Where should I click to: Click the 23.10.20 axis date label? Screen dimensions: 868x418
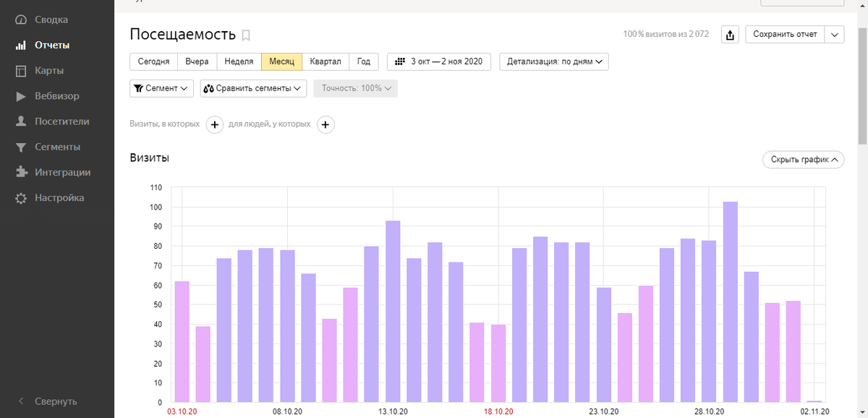click(604, 411)
